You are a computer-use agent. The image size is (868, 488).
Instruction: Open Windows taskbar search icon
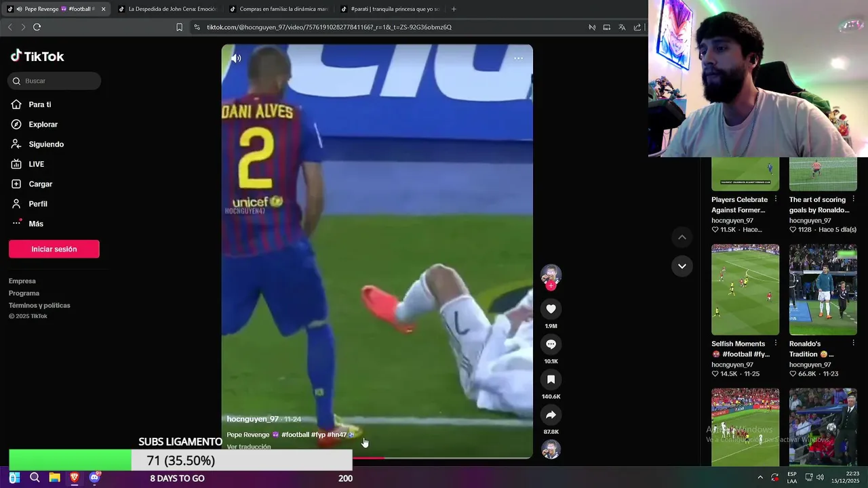[35, 478]
